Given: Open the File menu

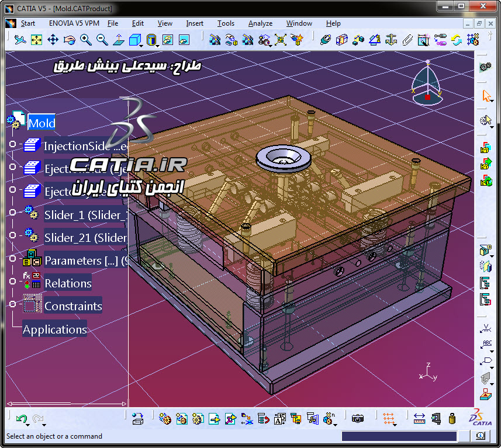Looking at the screenshot, I should point(113,23).
